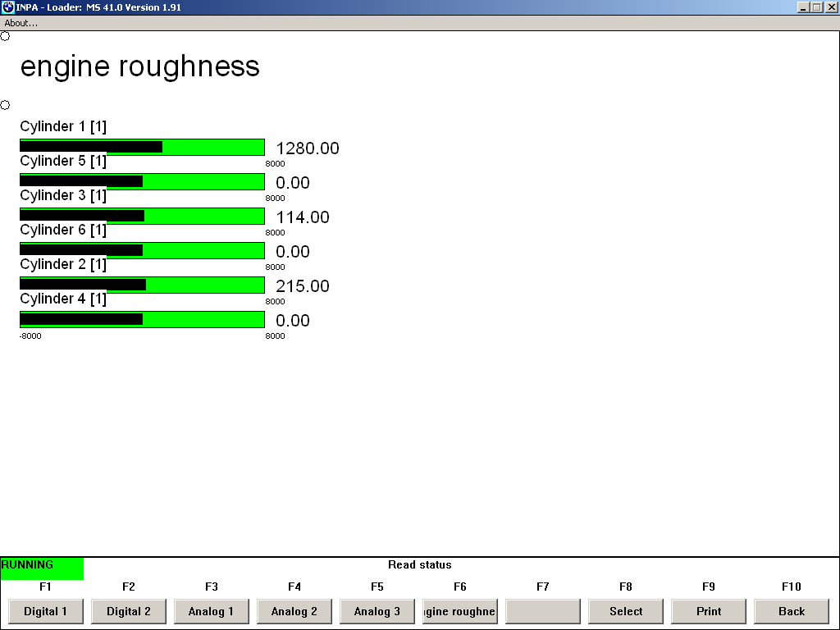The width and height of the screenshot is (840, 630).
Task: Print the current readings
Action: (709, 611)
